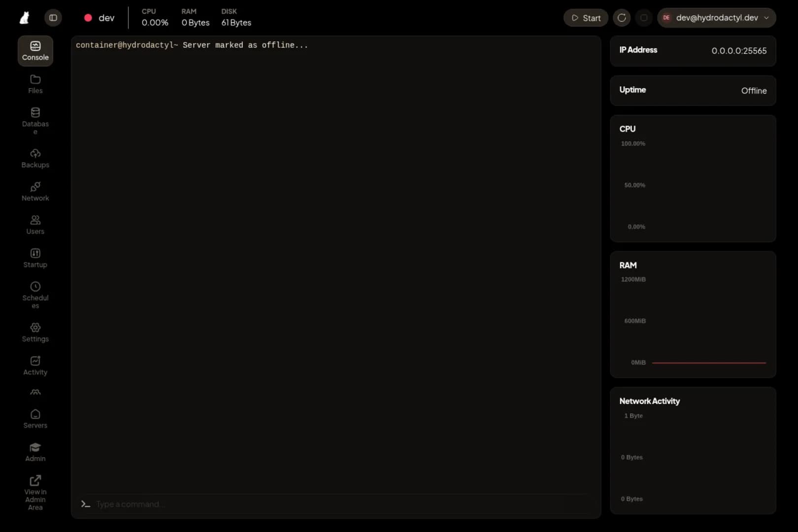Go to the Database section
The width and height of the screenshot is (798, 532).
click(x=35, y=121)
